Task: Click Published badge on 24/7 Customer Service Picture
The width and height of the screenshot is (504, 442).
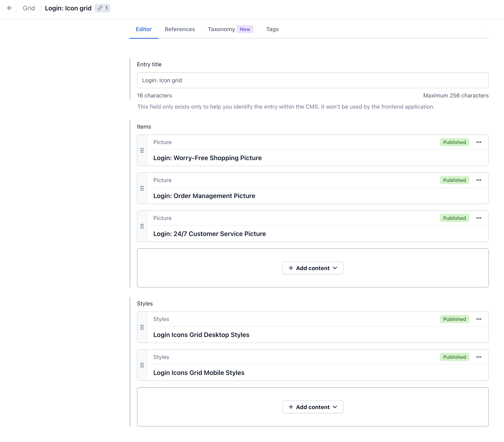Action: (x=454, y=218)
